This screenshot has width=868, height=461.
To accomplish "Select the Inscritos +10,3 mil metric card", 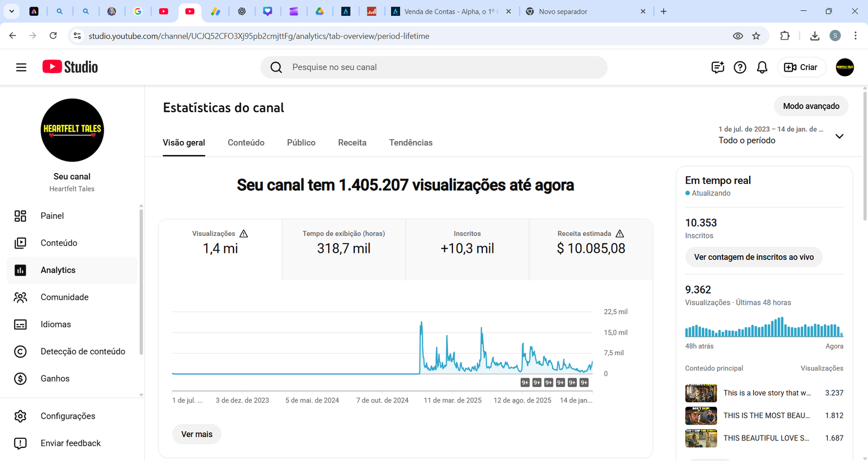I will click(x=467, y=249).
